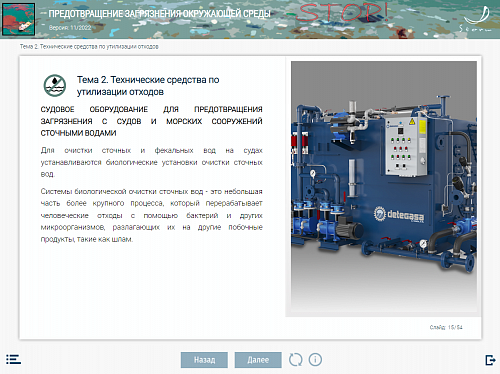Image resolution: width=500 pixels, height=374 pixels.
Task: Click the exit course icon
Action: [x=490, y=360]
